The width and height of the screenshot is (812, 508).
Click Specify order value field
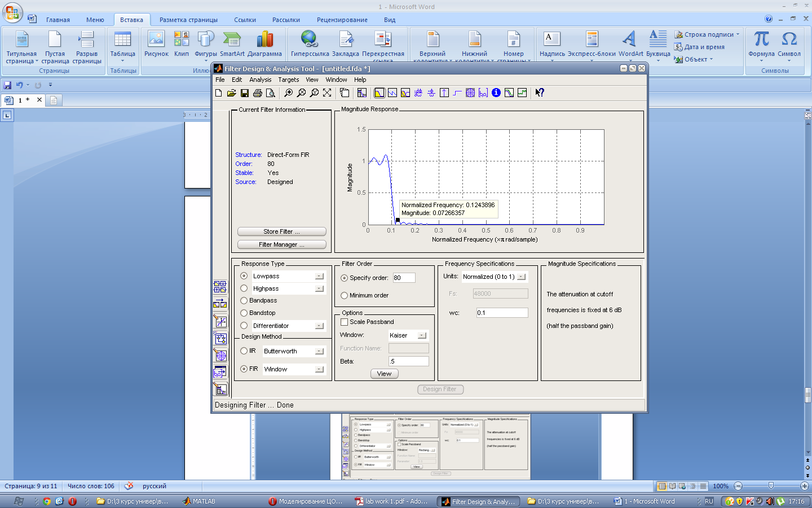coord(404,278)
